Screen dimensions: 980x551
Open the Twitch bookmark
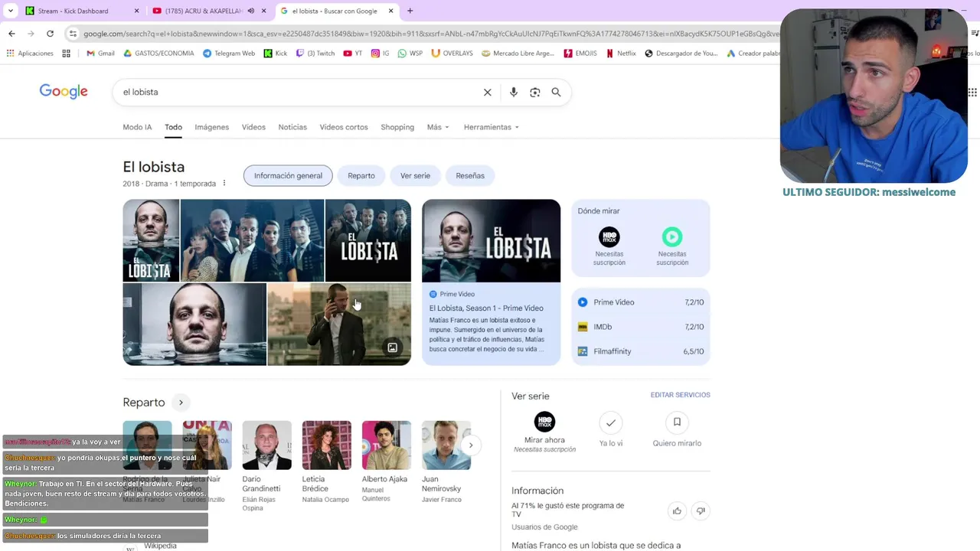pyautogui.click(x=315, y=54)
